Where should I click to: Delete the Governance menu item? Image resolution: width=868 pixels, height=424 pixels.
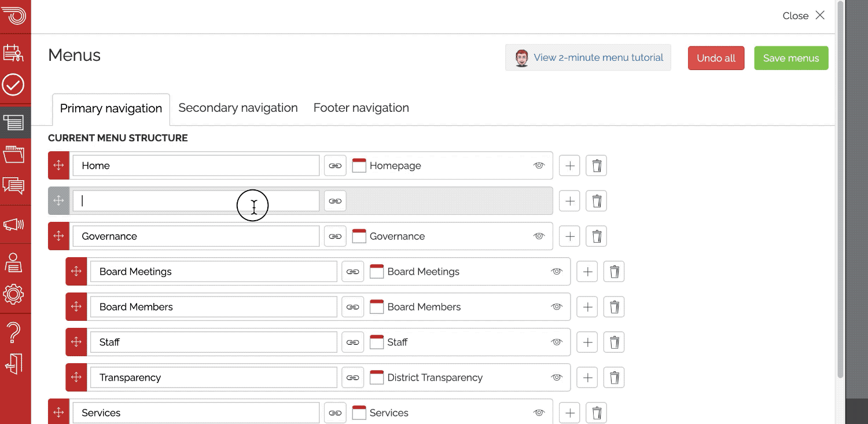click(x=597, y=236)
